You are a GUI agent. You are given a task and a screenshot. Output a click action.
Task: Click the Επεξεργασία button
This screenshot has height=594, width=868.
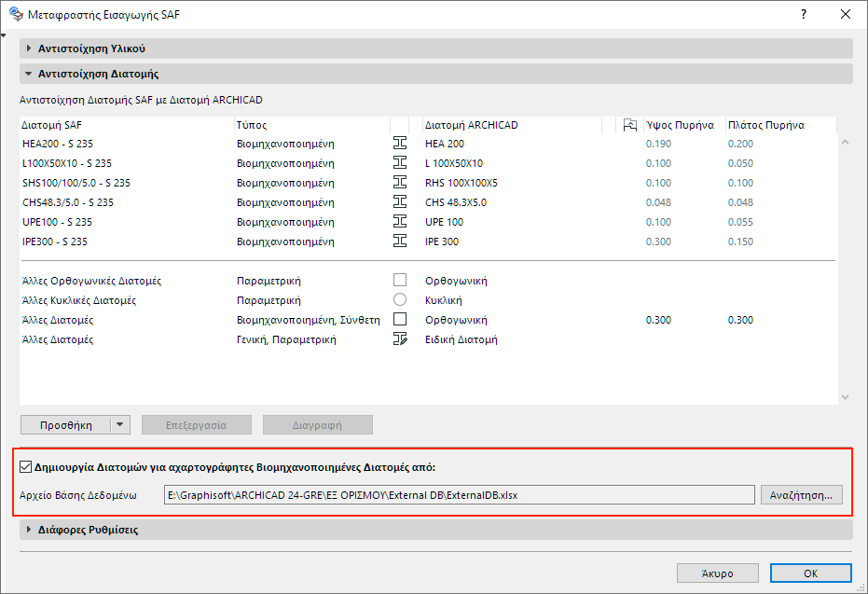pyautogui.click(x=197, y=425)
